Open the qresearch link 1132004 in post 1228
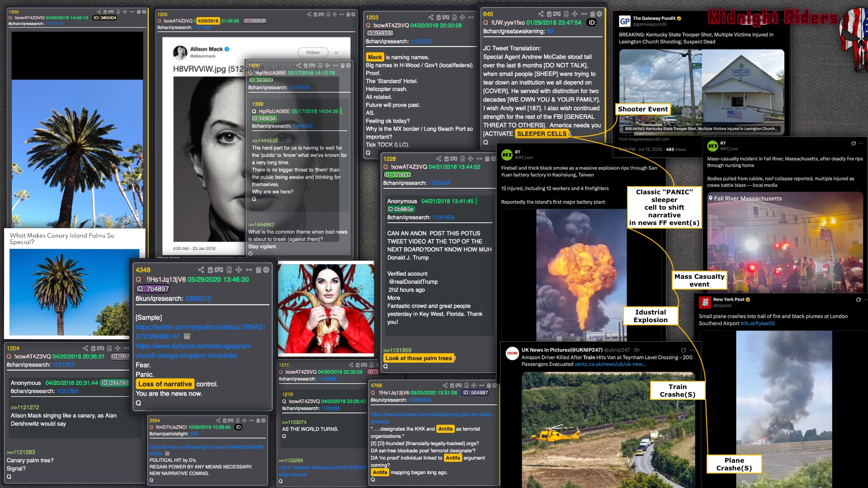 point(439,183)
